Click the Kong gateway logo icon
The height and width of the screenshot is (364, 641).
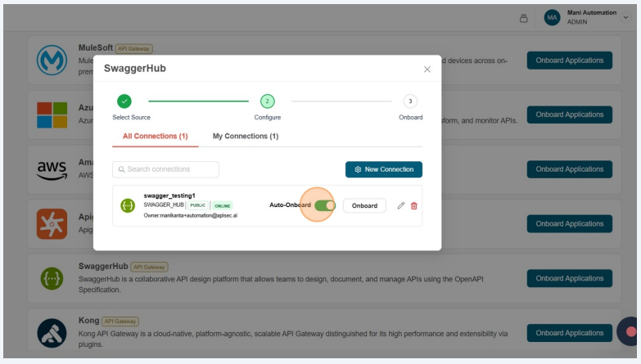[52, 333]
